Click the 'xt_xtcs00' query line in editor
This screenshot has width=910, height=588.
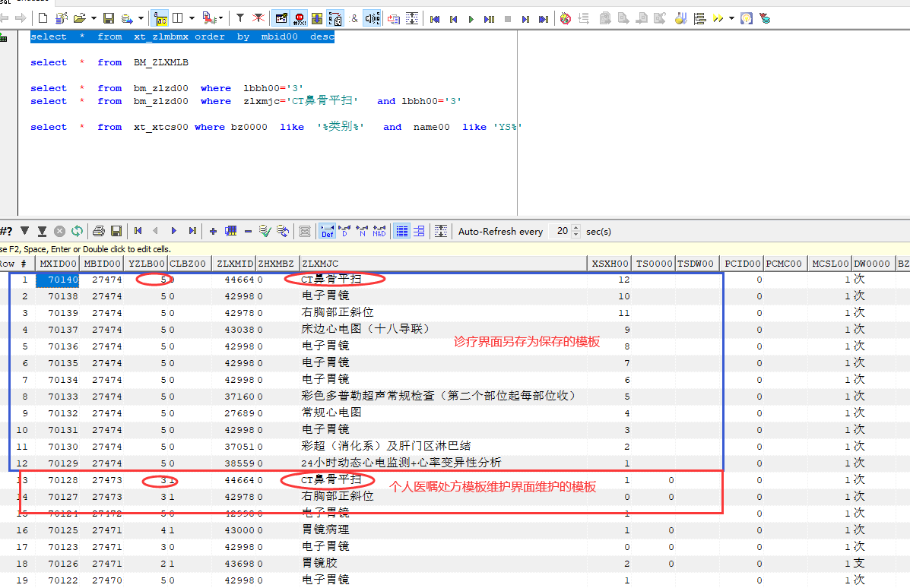pyautogui.click(x=276, y=126)
